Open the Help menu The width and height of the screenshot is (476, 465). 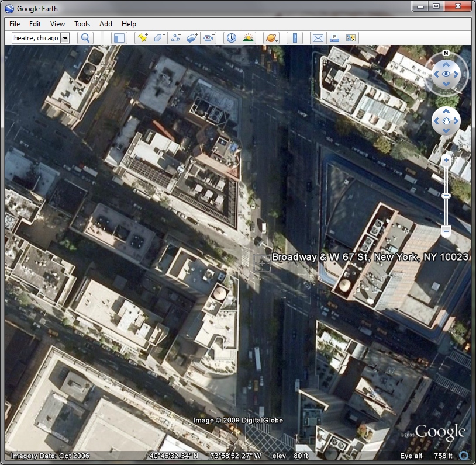click(129, 24)
